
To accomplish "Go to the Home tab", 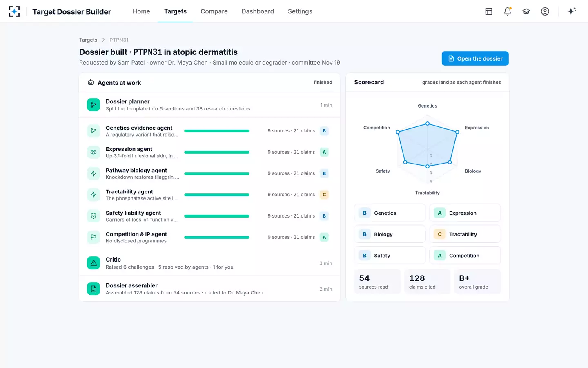I will click(141, 11).
